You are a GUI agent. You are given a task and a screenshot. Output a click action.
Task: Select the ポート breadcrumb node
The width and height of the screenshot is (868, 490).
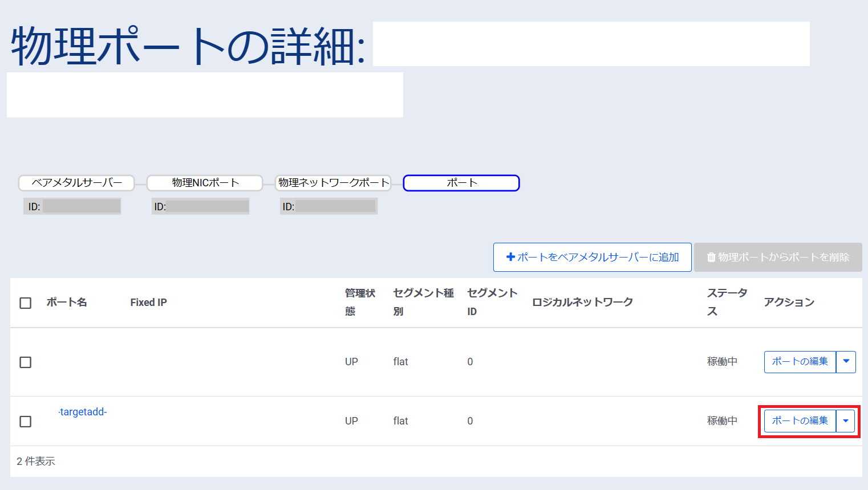pyautogui.click(x=461, y=183)
